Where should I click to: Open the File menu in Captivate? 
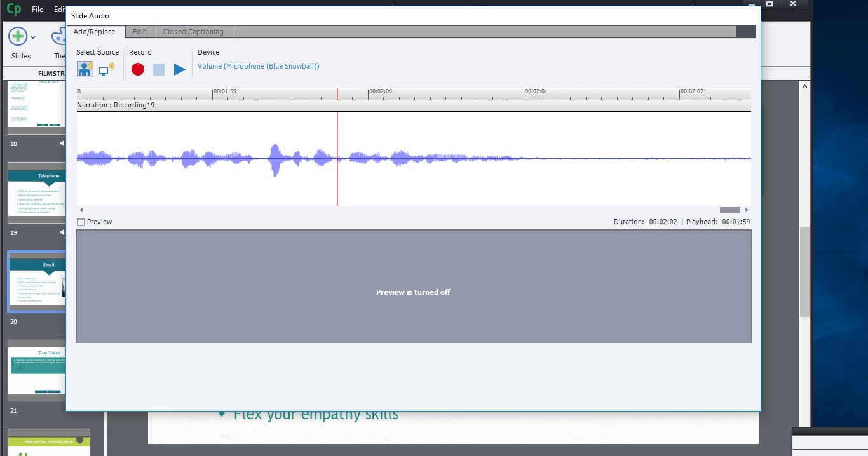(37, 10)
